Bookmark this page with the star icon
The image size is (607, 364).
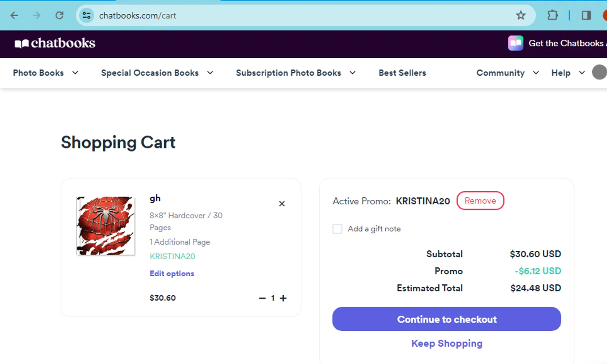[x=521, y=15]
